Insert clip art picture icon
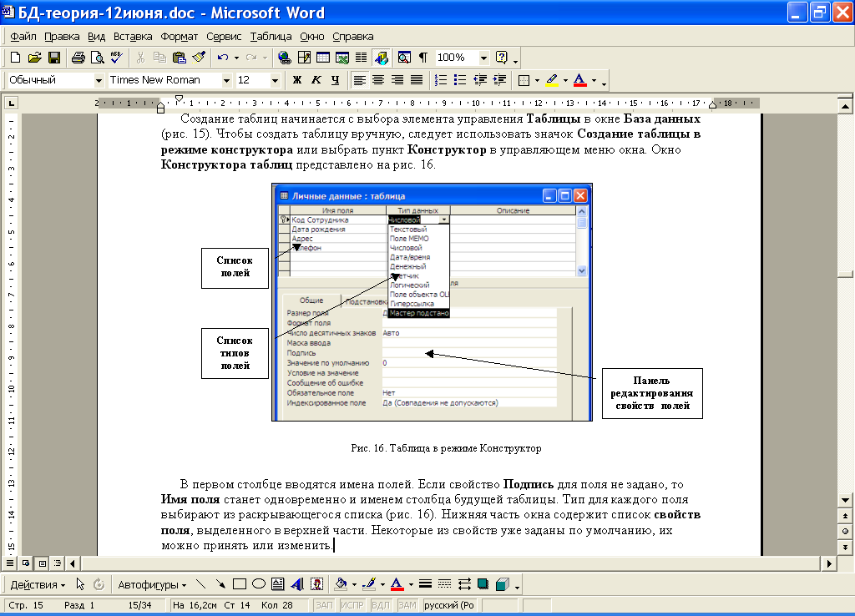855x616 pixels. tap(316, 584)
